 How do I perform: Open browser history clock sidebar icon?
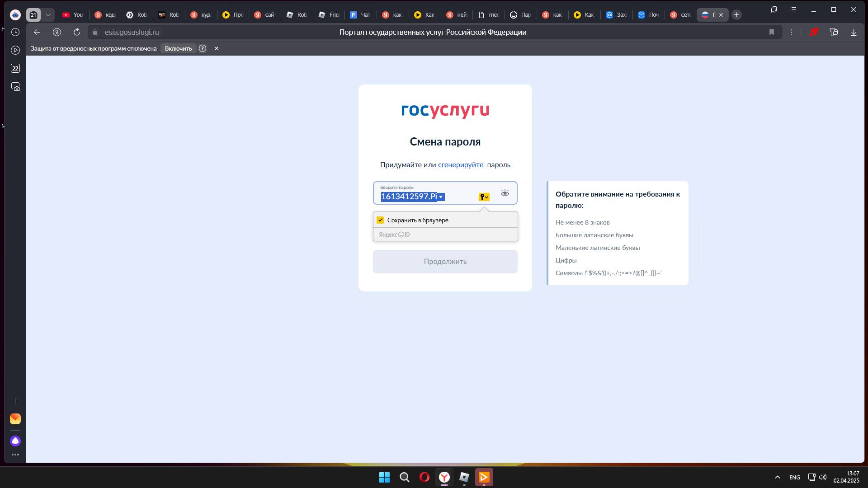pyautogui.click(x=15, y=32)
